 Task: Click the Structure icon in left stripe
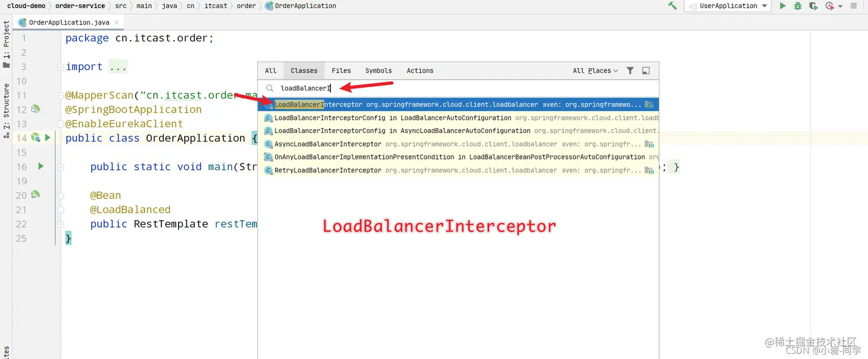tap(6, 135)
